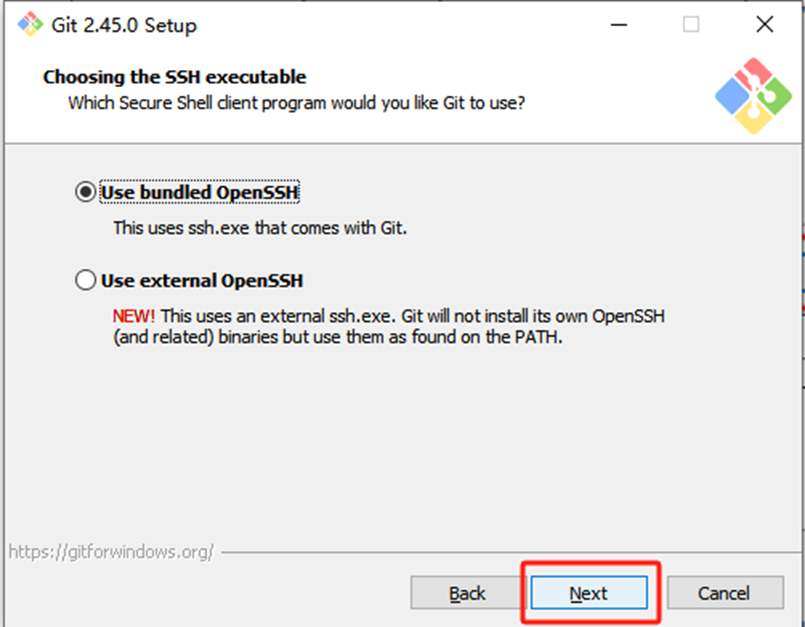Image resolution: width=805 pixels, height=627 pixels.
Task: Click the red NEW! label
Action: [133, 316]
